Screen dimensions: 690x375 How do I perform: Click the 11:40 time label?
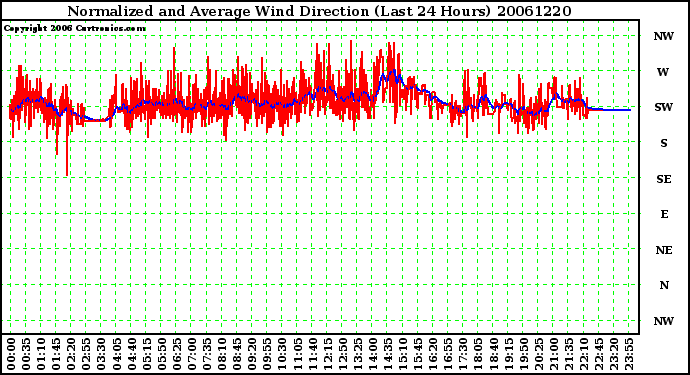click(x=312, y=354)
